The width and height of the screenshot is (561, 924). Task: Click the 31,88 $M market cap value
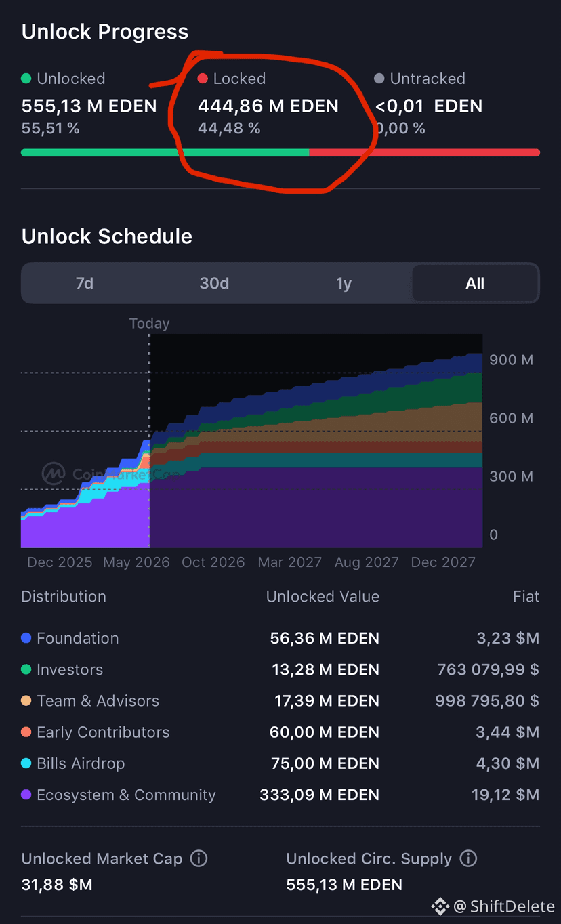(57, 885)
